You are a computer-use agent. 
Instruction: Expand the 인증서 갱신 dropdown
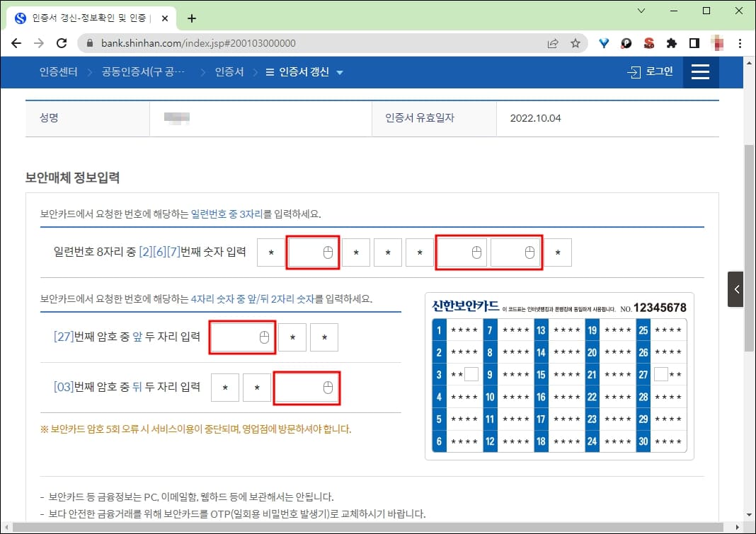306,71
